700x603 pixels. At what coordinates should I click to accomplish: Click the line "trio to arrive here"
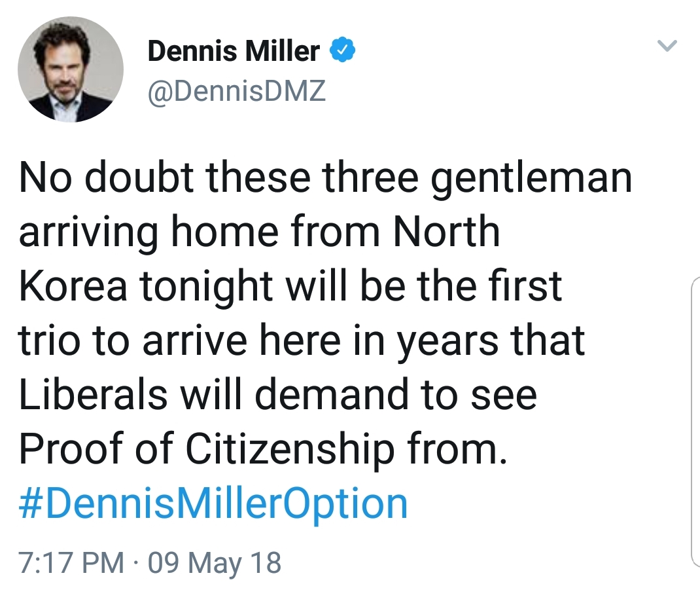302,341
